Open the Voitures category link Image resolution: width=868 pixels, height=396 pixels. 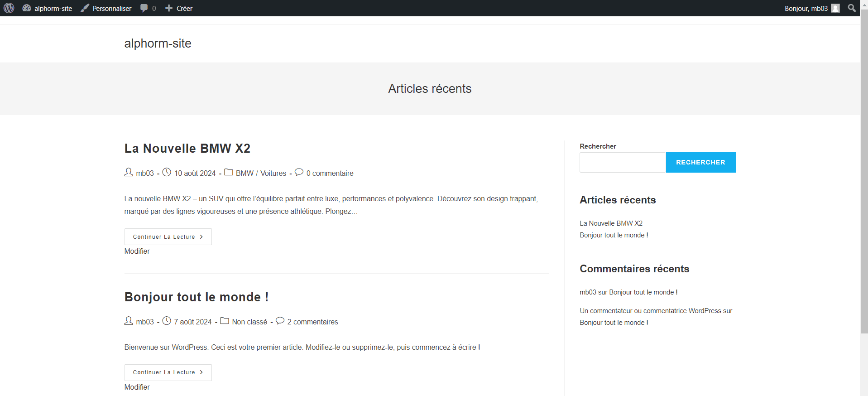pos(273,173)
